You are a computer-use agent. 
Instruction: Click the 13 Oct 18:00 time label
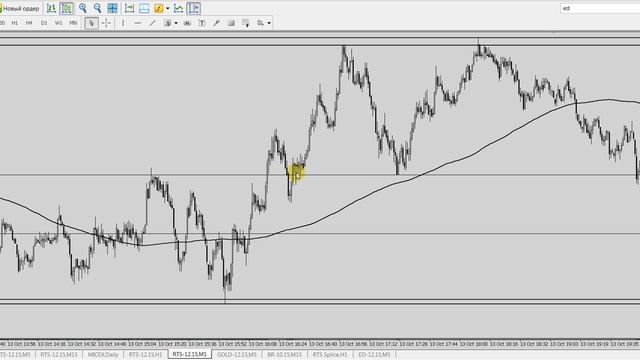pos(474,344)
